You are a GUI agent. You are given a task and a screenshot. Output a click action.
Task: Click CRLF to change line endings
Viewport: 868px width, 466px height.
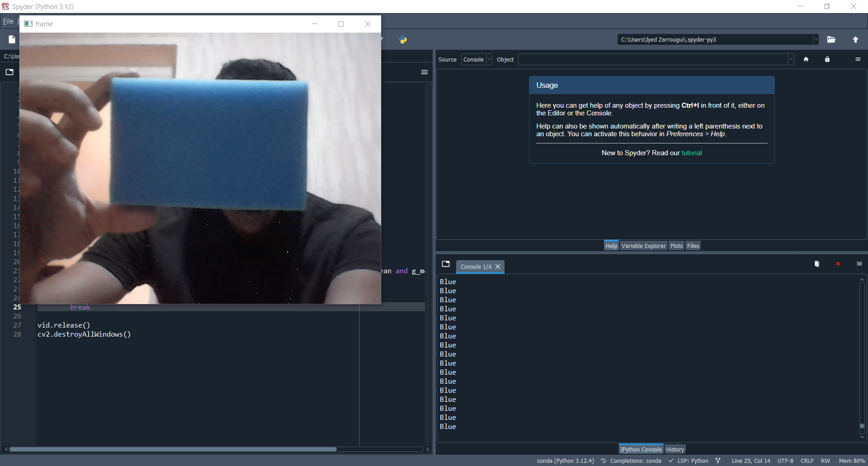(x=807, y=461)
